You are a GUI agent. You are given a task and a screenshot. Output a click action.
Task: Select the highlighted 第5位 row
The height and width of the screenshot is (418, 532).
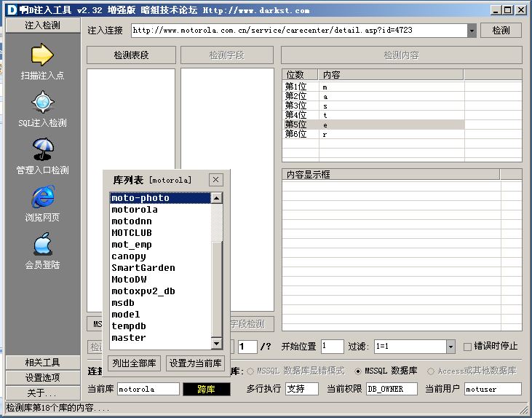tap(373, 125)
